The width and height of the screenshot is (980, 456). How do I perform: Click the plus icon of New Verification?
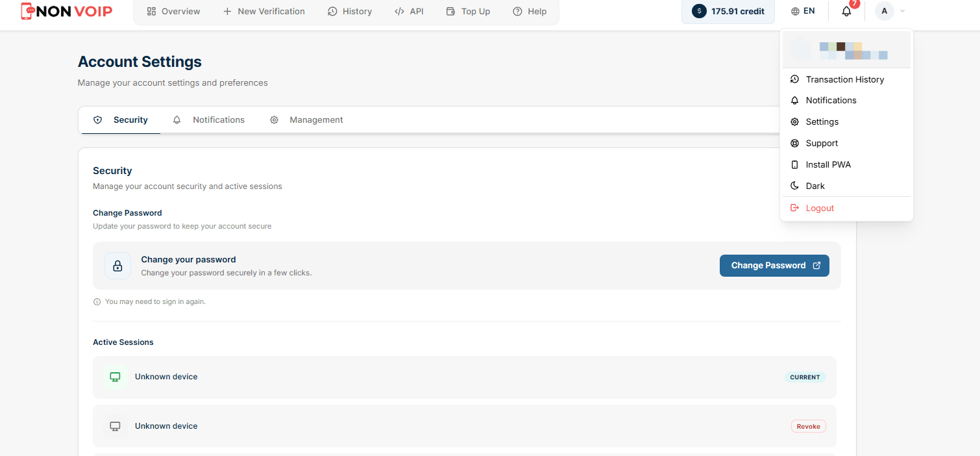point(227,12)
